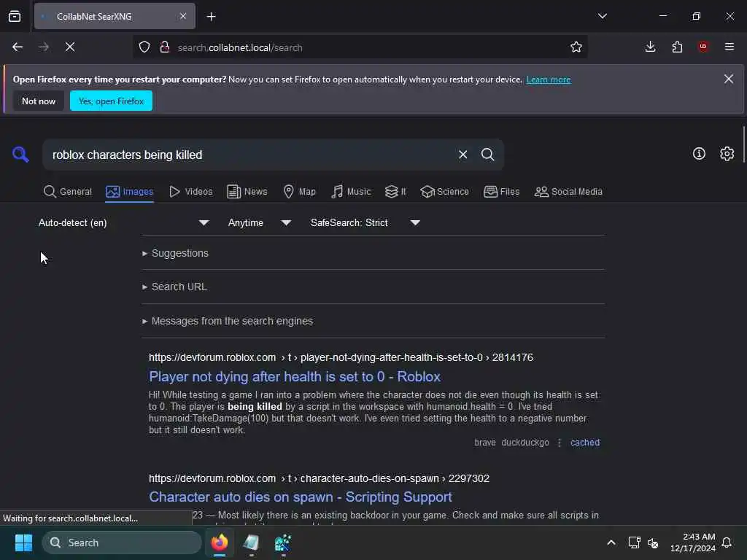List all tabs chevron button

coord(602,16)
